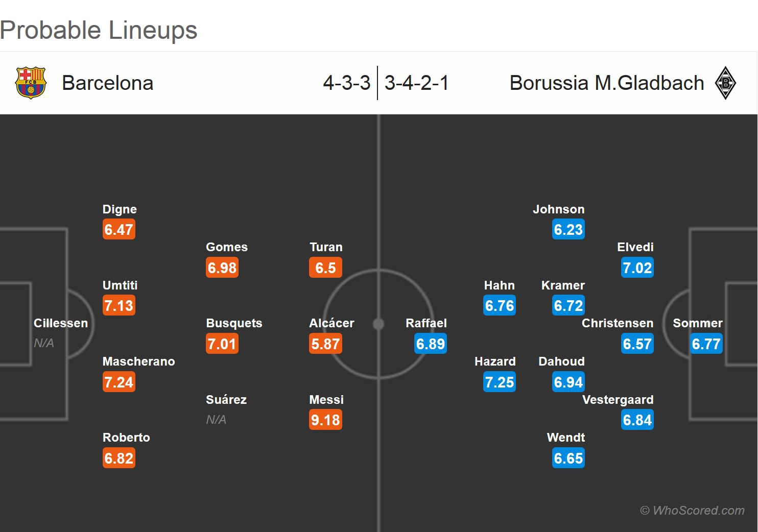Click Hazard's 7.25 rating badge
Viewport: 758px width, 532px height.
[500, 382]
